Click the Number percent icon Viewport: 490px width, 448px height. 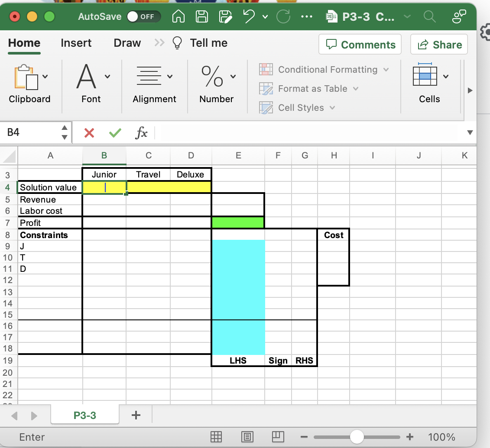coord(212,76)
